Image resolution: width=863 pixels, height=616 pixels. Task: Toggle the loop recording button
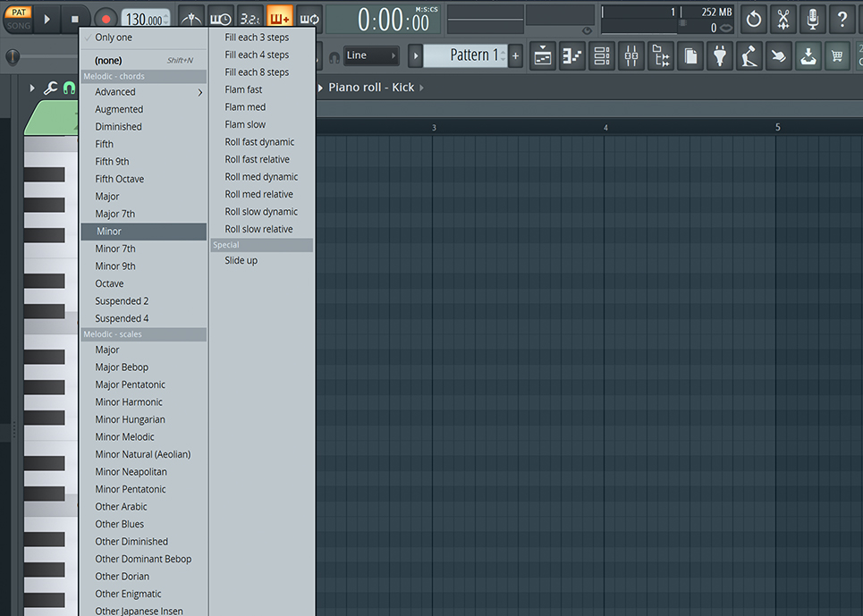coord(309,18)
